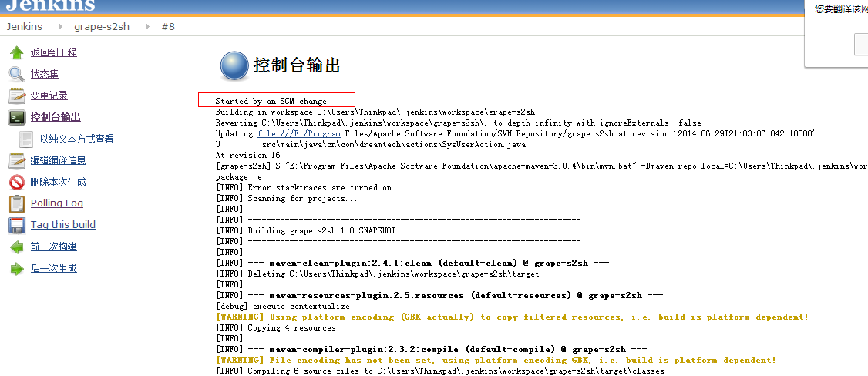Click the terminal icon beside 控制台输出
Image resolution: width=868 pixels, height=376 pixels.
(x=17, y=117)
